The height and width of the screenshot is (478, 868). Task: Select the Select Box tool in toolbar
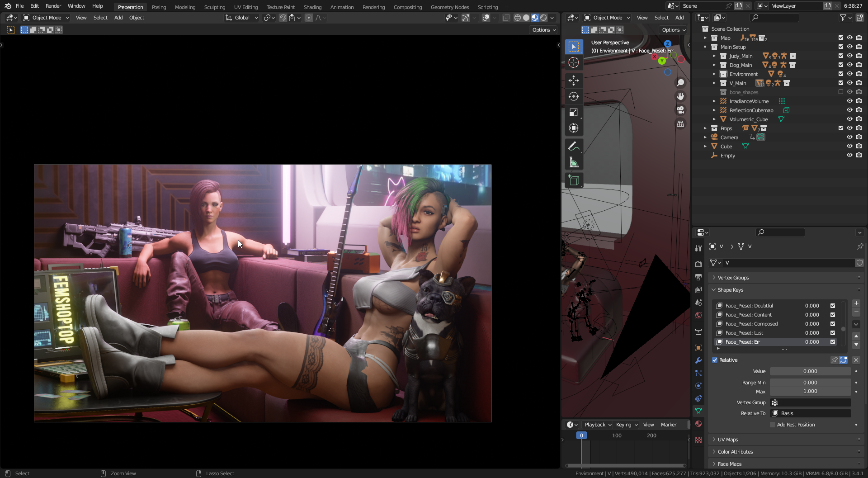tap(574, 47)
